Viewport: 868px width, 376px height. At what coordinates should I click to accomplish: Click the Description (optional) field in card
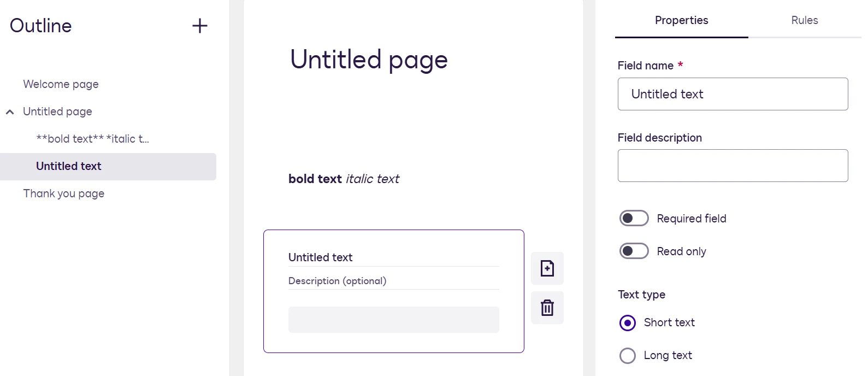click(393, 281)
